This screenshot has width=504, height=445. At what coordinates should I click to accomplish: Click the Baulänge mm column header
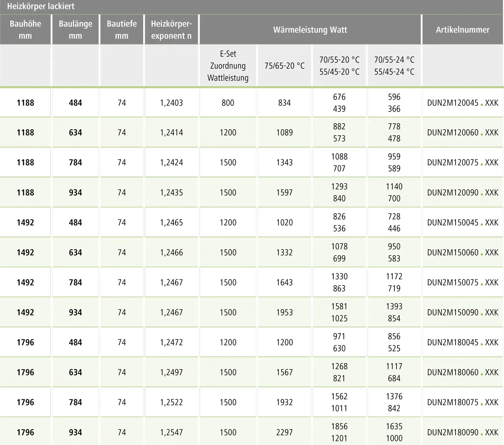click(75, 30)
